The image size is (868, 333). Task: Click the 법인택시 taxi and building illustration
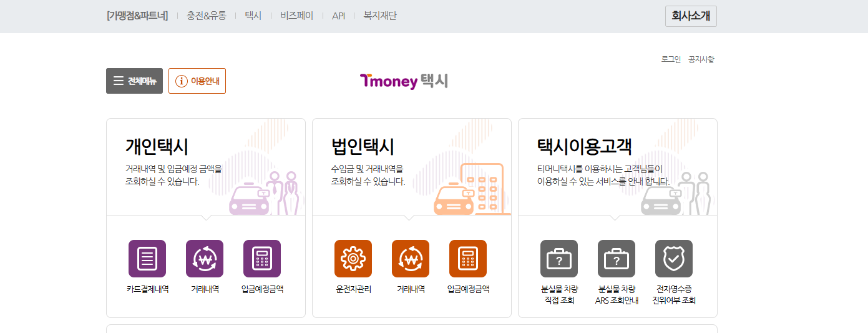pos(472,189)
